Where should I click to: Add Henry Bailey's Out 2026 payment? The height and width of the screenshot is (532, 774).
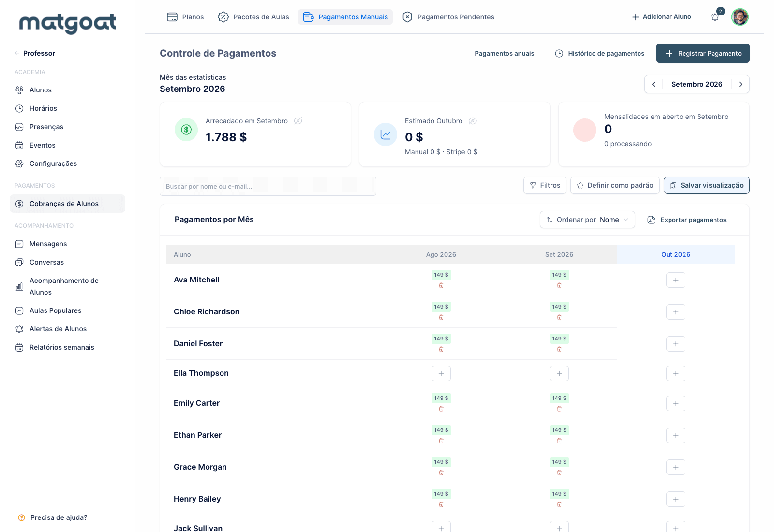coord(676,499)
